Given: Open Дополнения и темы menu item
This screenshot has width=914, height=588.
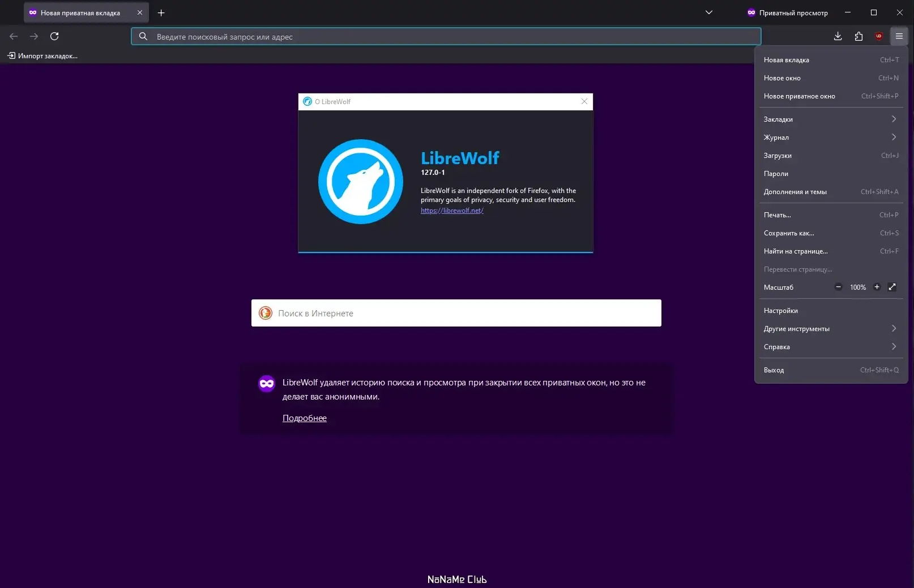Looking at the screenshot, I should pos(831,192).
